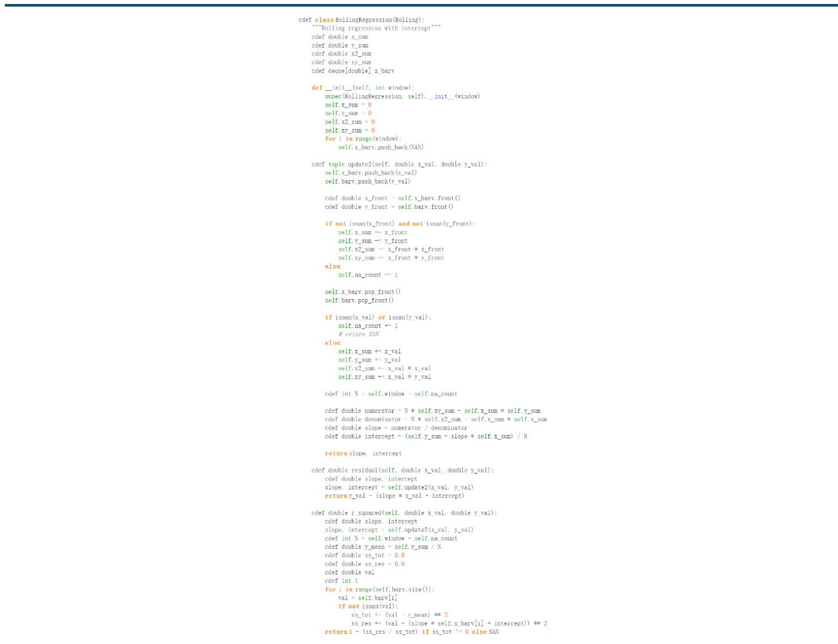This screenshot has height=644, width=838.
Task: Click the 'cdef double r_squared' function signature
Action: coord(404,513)
